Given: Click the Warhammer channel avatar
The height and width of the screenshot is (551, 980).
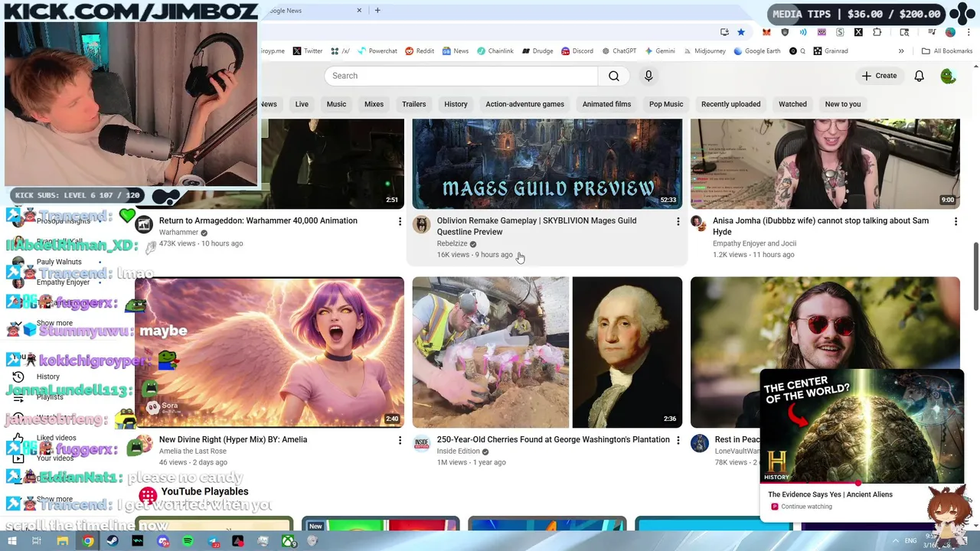Looking at the screenshot, I should [144, 224].
